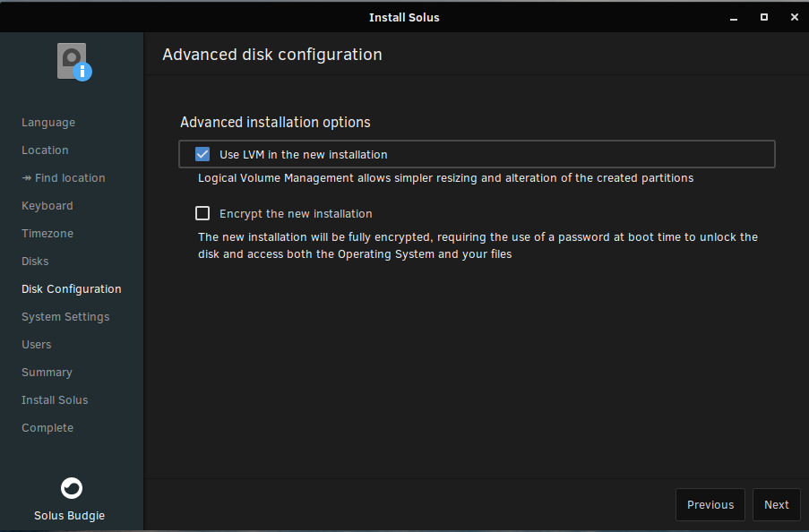Close the Install Solus window
The width and height of the screenshot is (809, 532).
[794, 18]
